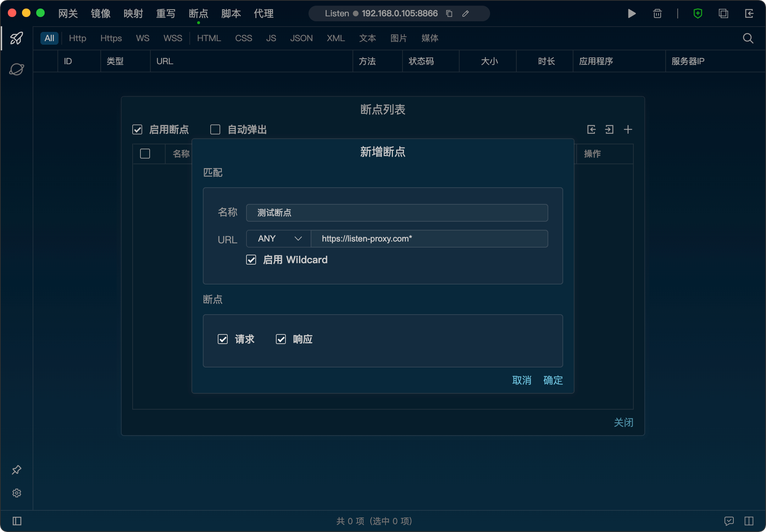The image size is (766, 532).
Task: Open the 重写 menu
Action: [x=166, y=13]
